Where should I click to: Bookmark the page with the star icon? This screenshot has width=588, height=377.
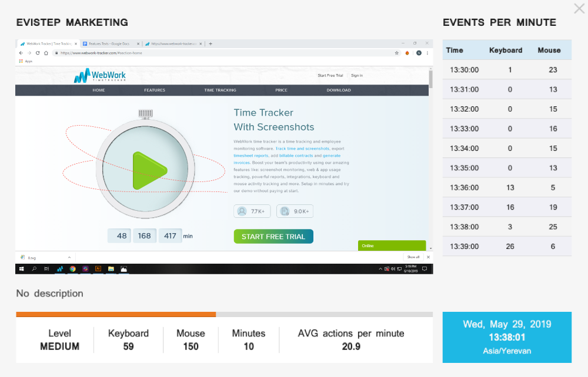click(397, 53)
